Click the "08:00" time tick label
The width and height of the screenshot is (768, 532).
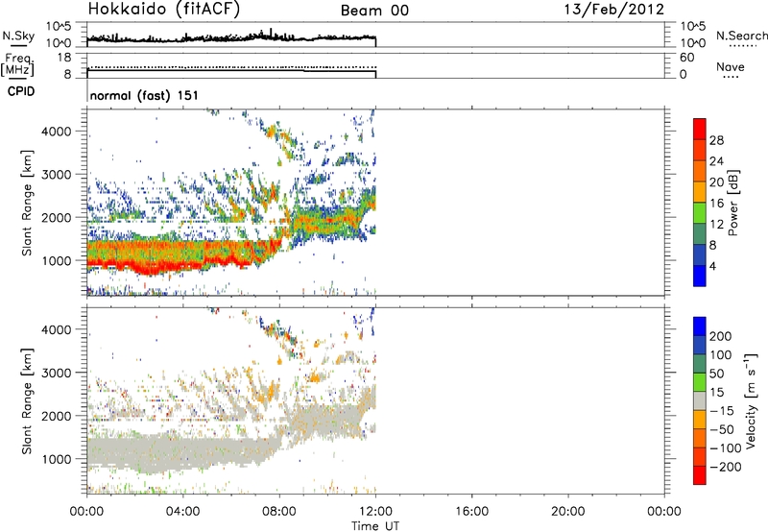[279, 512]
